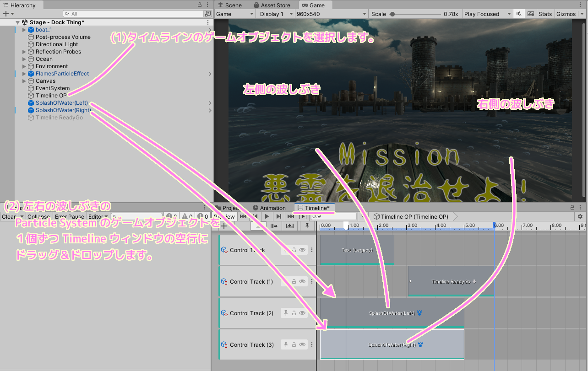Viewport: 588px width, 371px height.
Task: Click the go-to-start playback icon in Timeline
Action: [243, 216]
